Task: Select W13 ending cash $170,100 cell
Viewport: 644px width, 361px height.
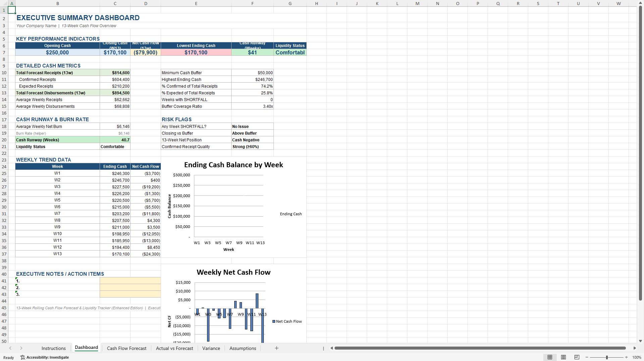Action: 115,254
